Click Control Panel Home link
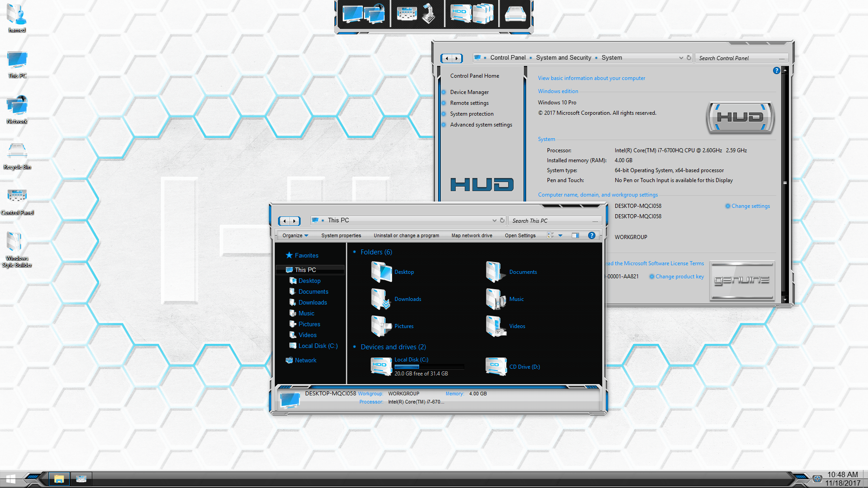The image size is (868, 488). (475, 76)
